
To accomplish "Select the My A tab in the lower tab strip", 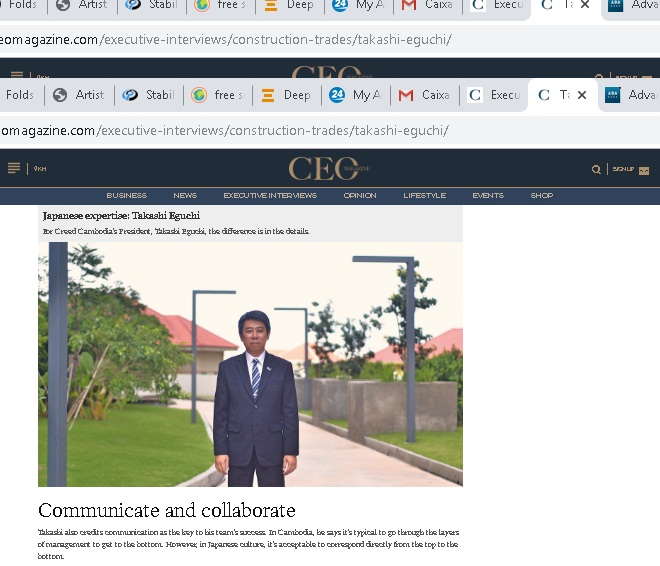I will click(355, 95).
